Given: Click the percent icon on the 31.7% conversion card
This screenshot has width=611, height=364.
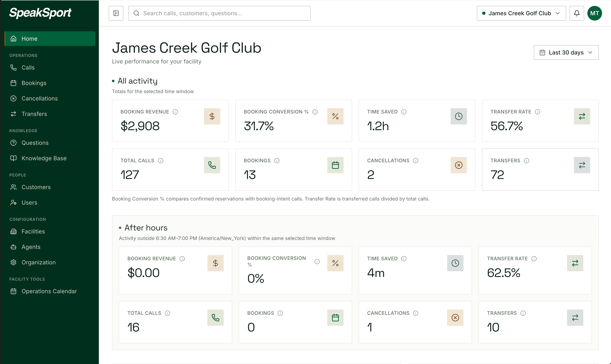Looking at the screenshot, I should [335, 116].
